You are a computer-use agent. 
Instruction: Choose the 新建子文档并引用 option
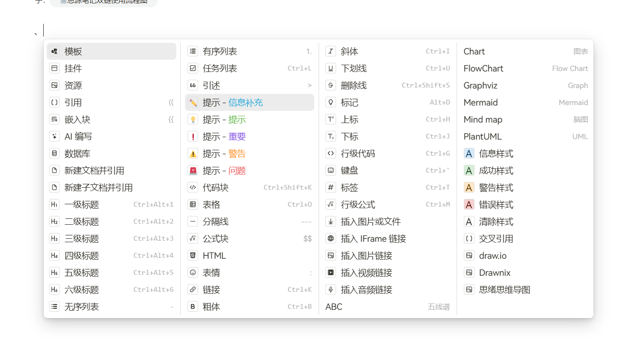(98, 188)
